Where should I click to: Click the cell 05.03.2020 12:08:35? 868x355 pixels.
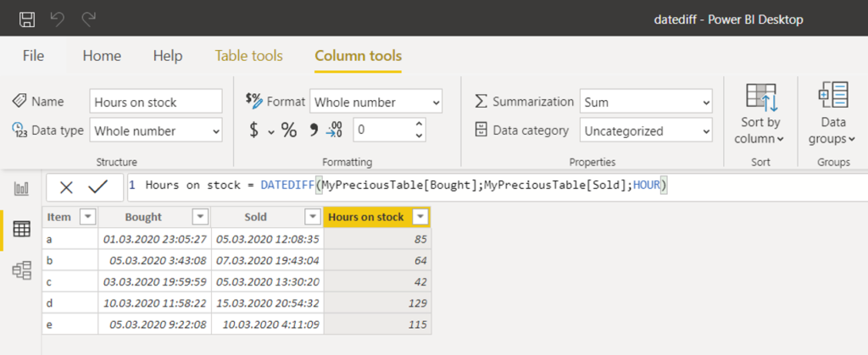click(267, 239)
